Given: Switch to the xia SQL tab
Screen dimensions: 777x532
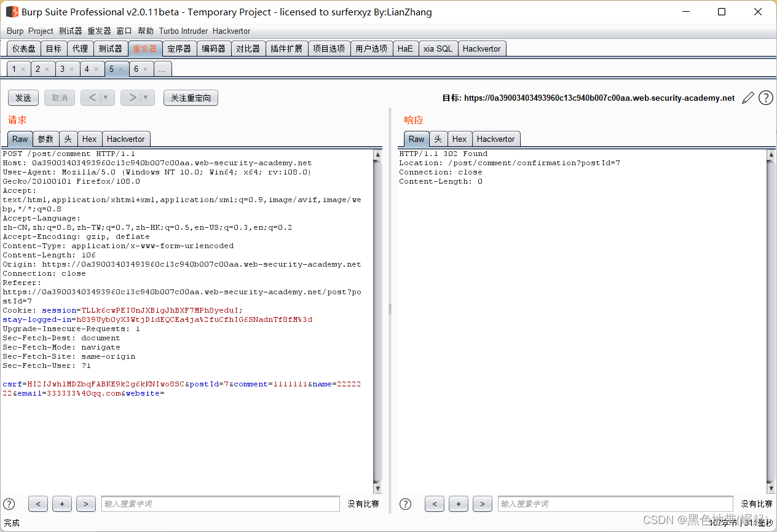Looking at the screenshot, I should pos(438,49).
